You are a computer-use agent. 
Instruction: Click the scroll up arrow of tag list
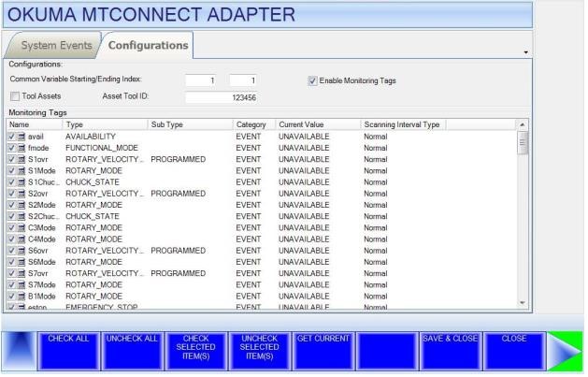click(523, 125)
